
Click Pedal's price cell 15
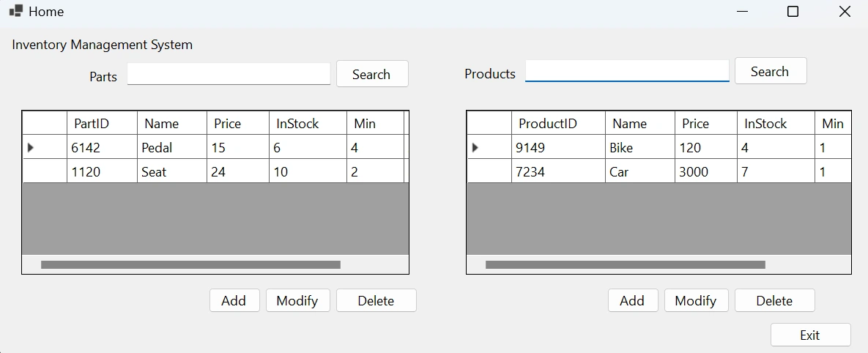point(238,147)
